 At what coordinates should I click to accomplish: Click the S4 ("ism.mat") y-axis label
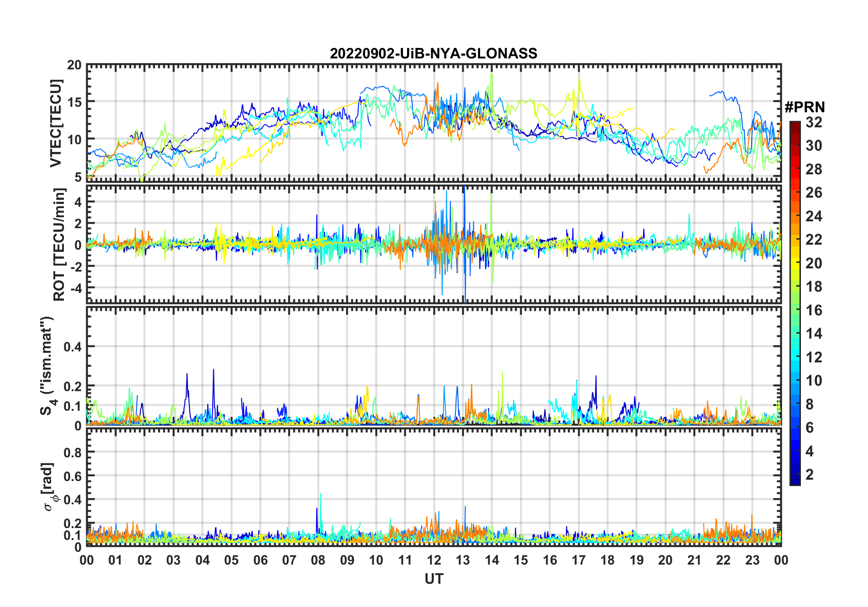point(47,366)
